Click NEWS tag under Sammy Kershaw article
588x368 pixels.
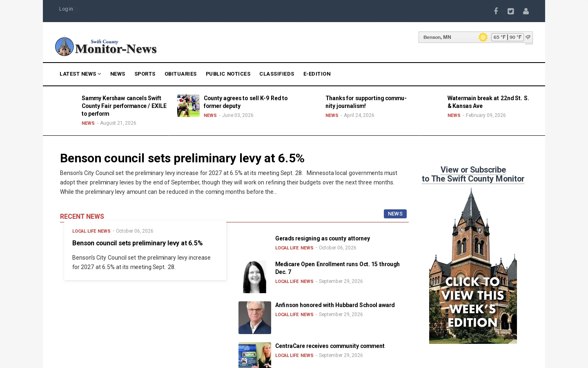[88, 123]
